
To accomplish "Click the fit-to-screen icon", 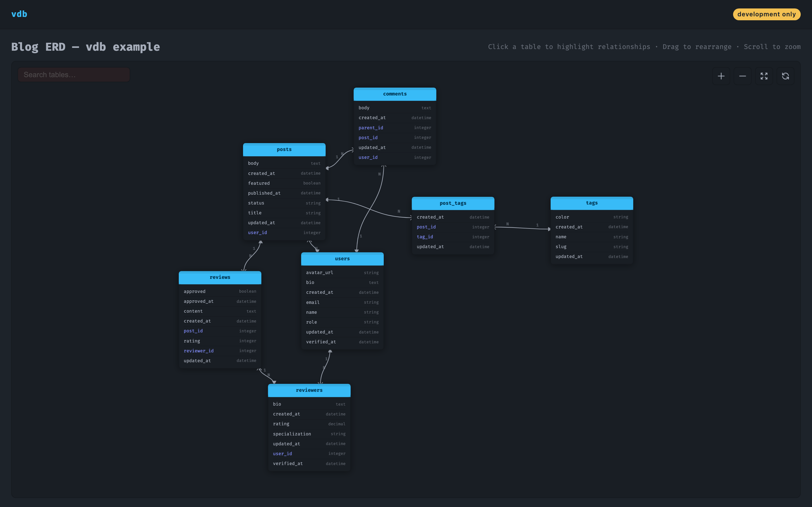I will pyautogui.click(x=764, y=76).
